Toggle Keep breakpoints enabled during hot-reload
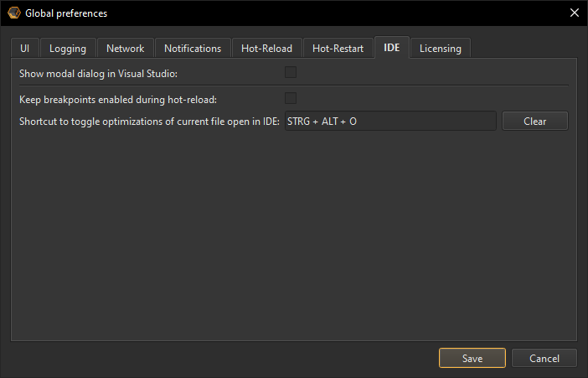The width and height of the screenshot is (588, 378). coord(291,98)
